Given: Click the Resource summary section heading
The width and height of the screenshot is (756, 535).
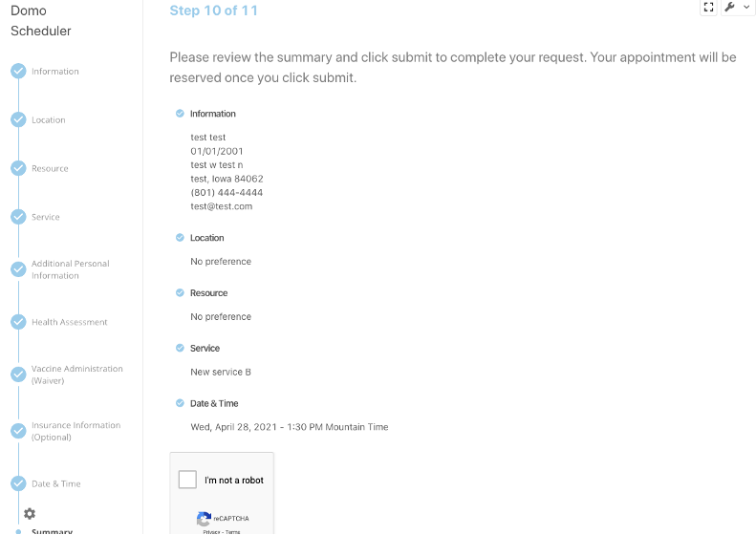Looking at the screenshot, I should point(208,293).
